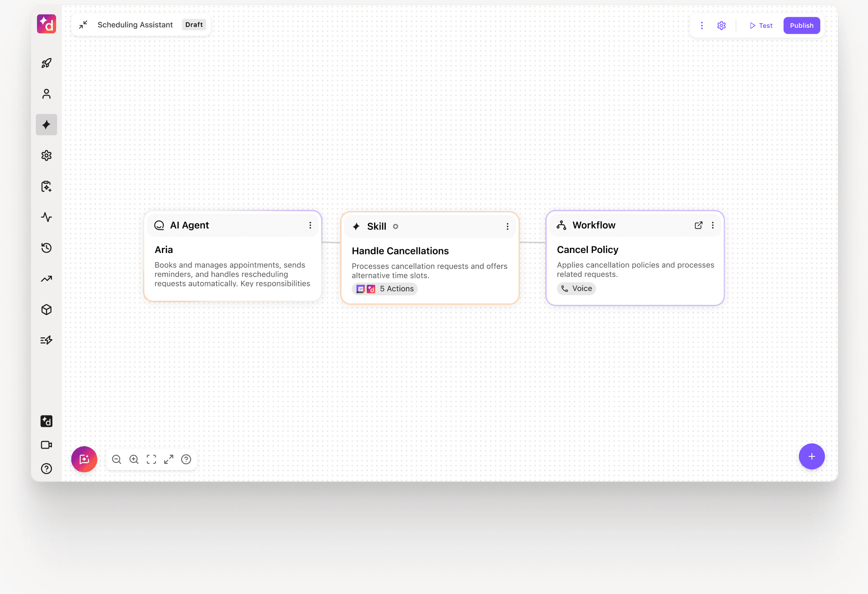Open purple gear settings in top bar
This screenshot has width=868, height=594.
click(x=721, y=25)
